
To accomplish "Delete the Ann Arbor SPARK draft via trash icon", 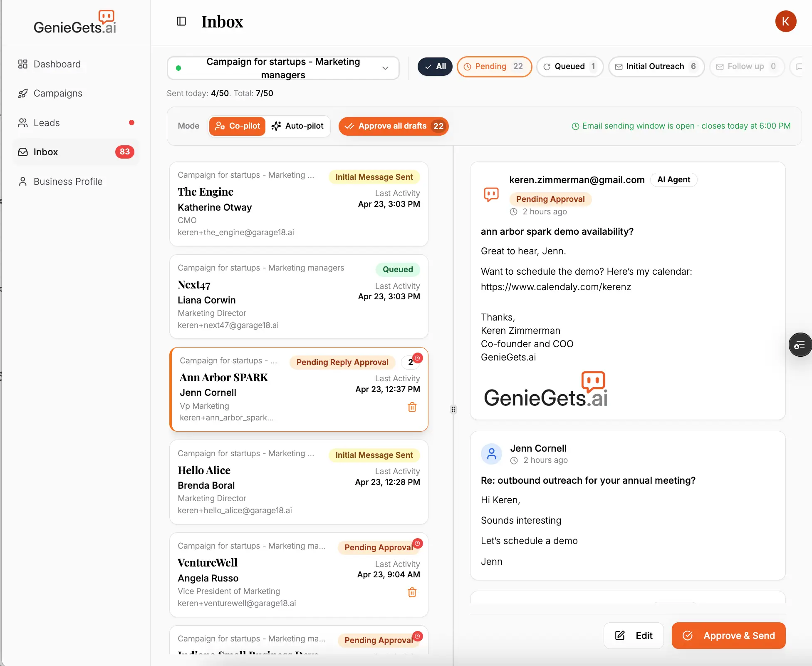I will tap(412, 408).
